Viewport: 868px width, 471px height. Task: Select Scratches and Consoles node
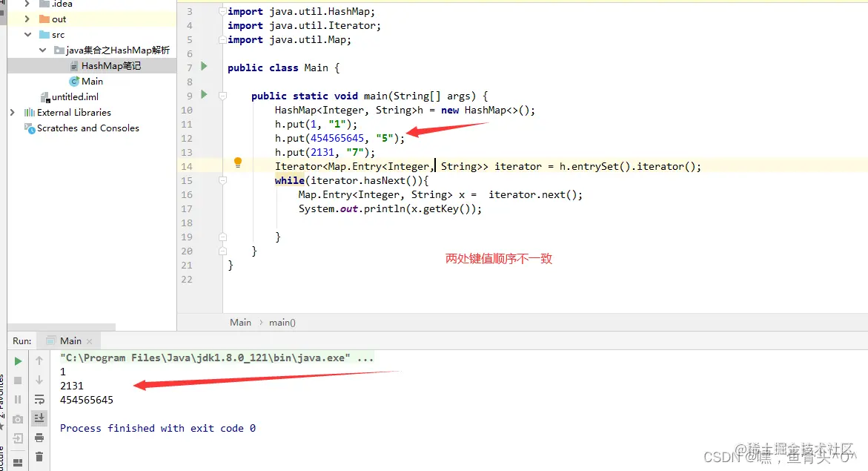88,128
